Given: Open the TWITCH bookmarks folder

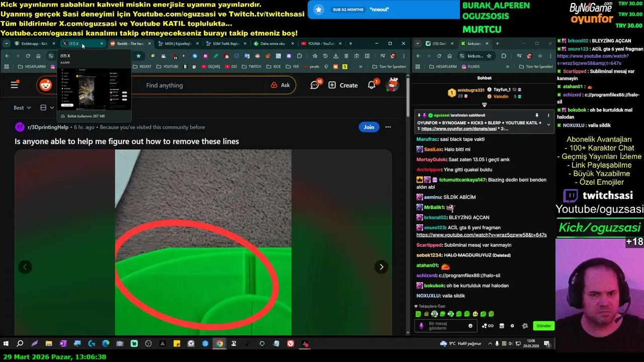Looking at the screenshot, I should 252,66.
